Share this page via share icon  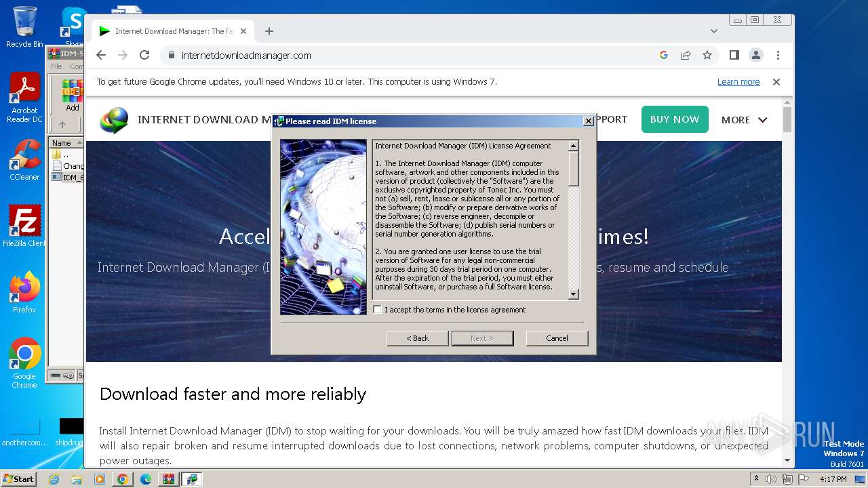(686, 56)
